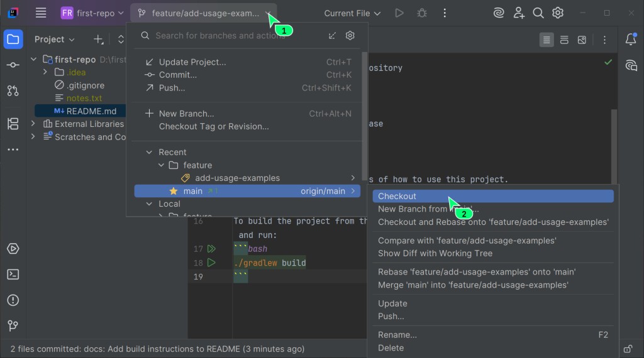Open branches popup settings gear

pyautogui.click(x=350, y=36)
